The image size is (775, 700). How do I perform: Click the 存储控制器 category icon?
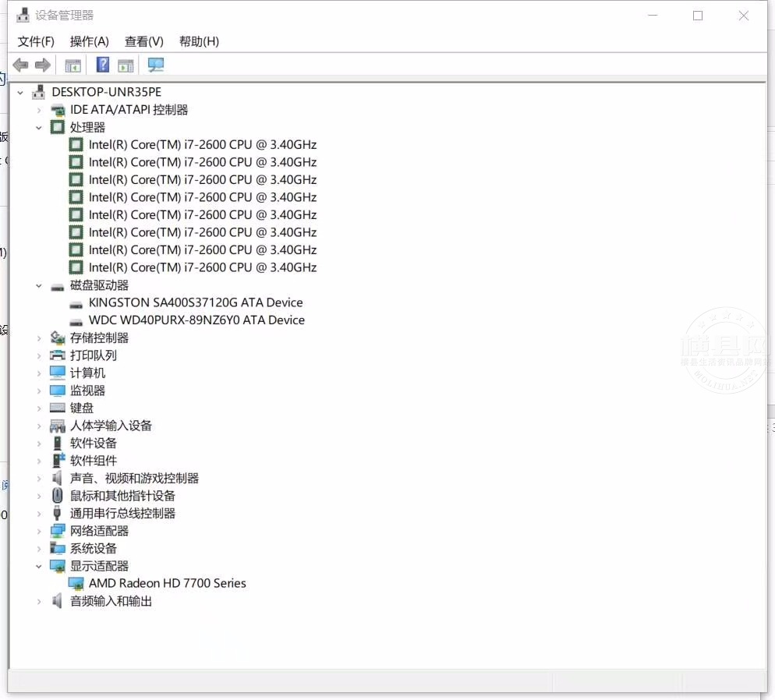[x=58, y=338]
